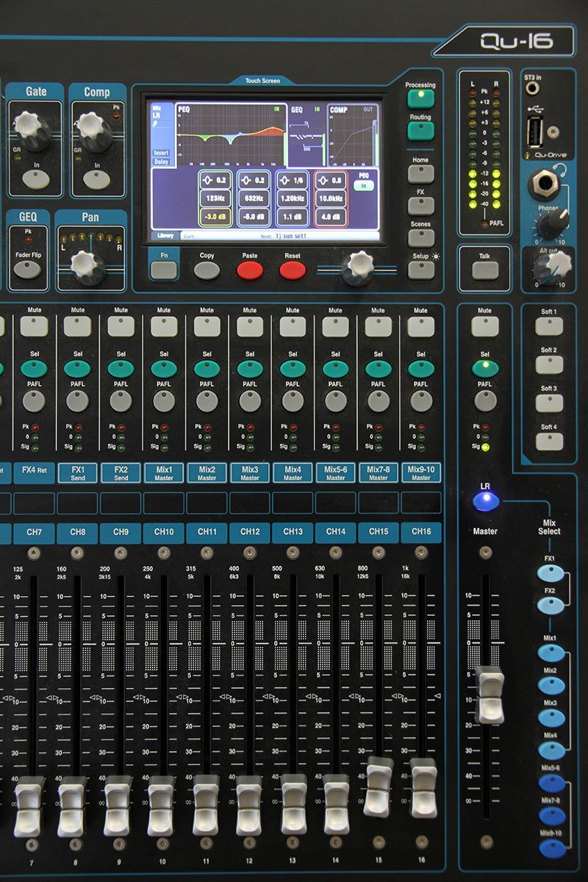The image size is (588, 882).
Task: Turn on the Processing key
Action: (420, 98)
